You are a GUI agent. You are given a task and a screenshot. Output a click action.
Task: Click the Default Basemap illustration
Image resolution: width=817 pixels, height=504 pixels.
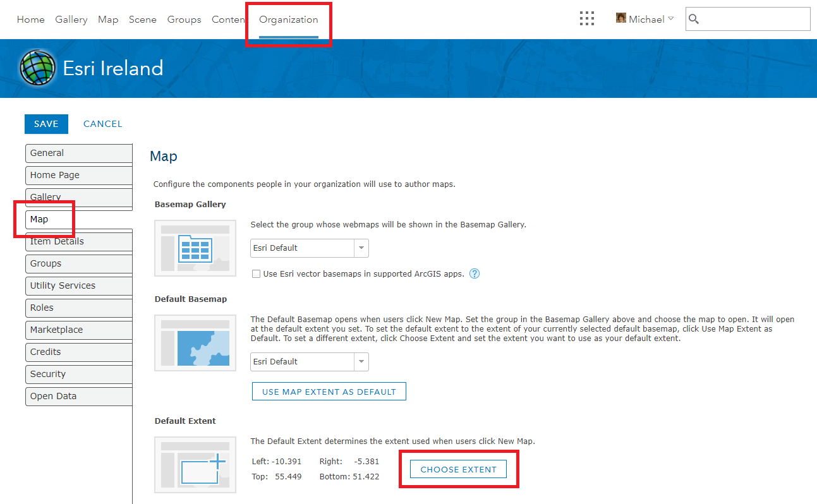[195, 343]
